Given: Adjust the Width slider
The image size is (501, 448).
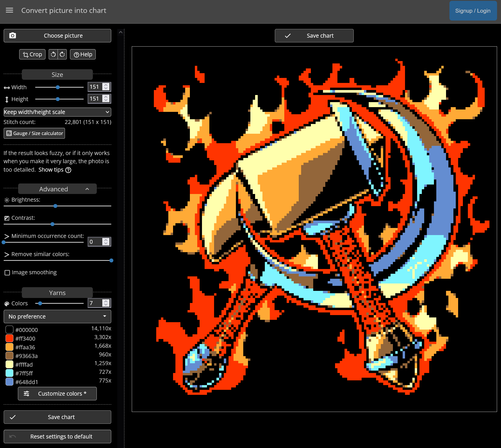Looking at the screenshot, I should coord(59,87).
